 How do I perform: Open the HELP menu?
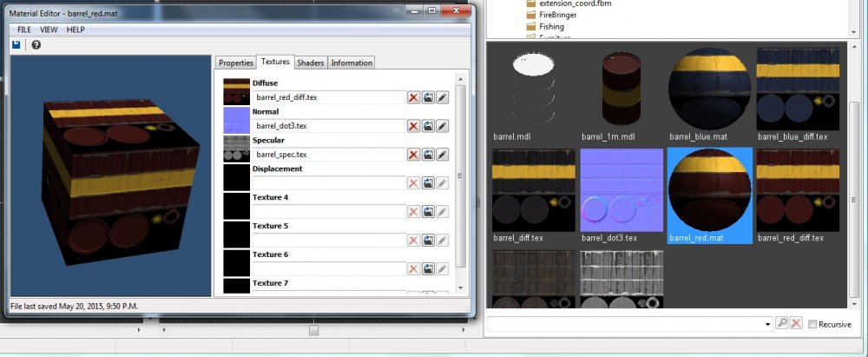pyautogui.click(x=76, y=30)
